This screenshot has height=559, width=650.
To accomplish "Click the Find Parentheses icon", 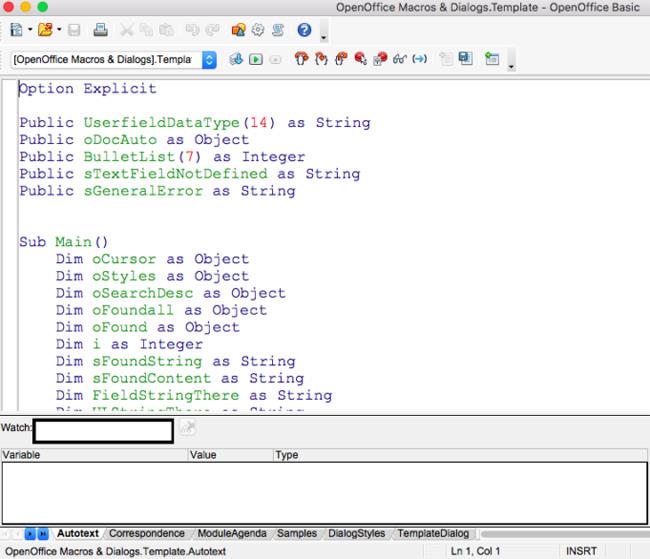I will (x=419, y=60).
